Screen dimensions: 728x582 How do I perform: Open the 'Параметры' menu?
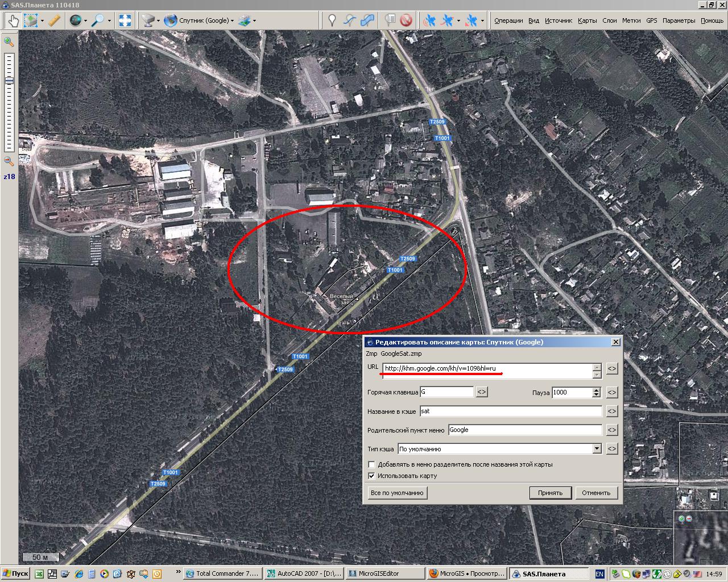678,20
